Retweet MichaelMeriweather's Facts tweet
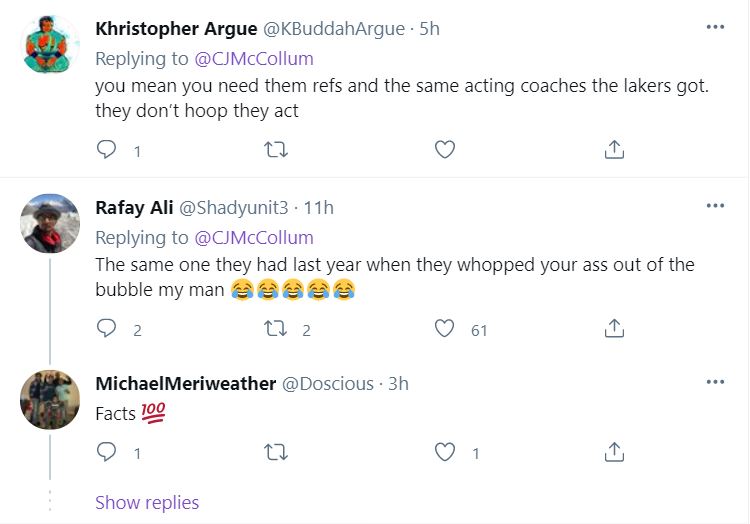 point(275,453)
